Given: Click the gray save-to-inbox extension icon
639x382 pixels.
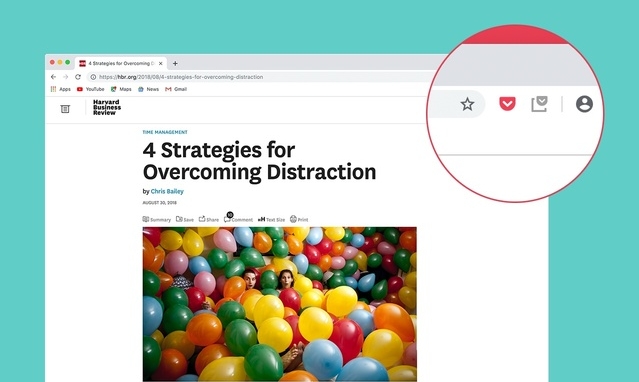Looking at the screenshot, I should [x=539, y=104].
